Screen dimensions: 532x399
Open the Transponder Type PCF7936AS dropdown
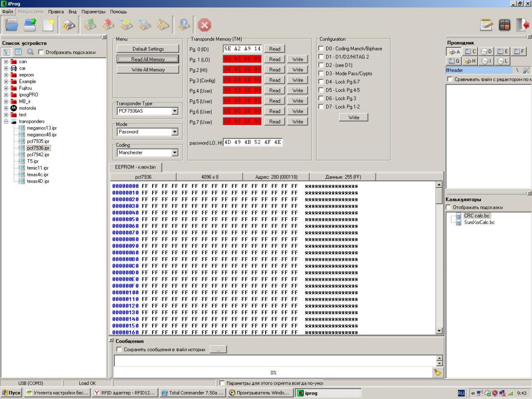[175, 111]
